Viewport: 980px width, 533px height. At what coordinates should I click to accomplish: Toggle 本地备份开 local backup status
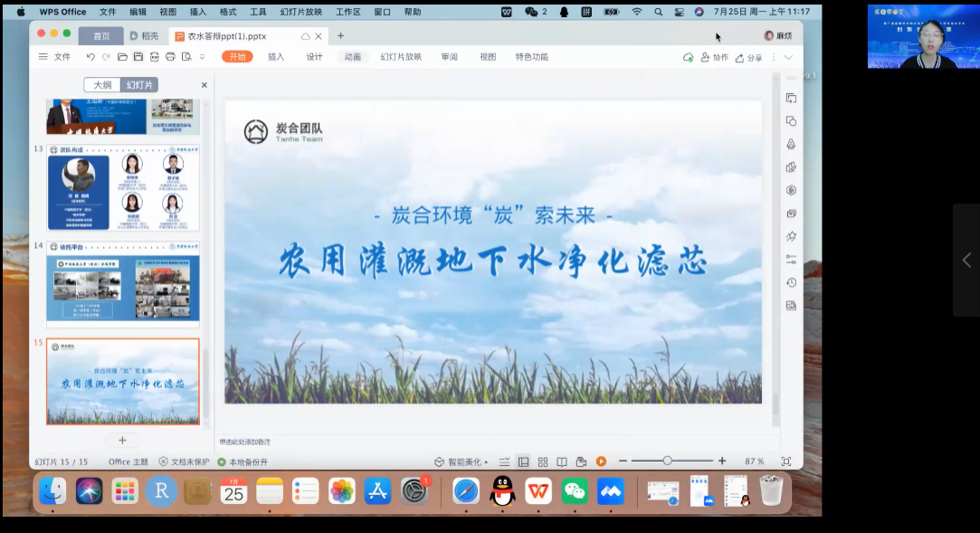pyautogui.click(x=247, y=462)
